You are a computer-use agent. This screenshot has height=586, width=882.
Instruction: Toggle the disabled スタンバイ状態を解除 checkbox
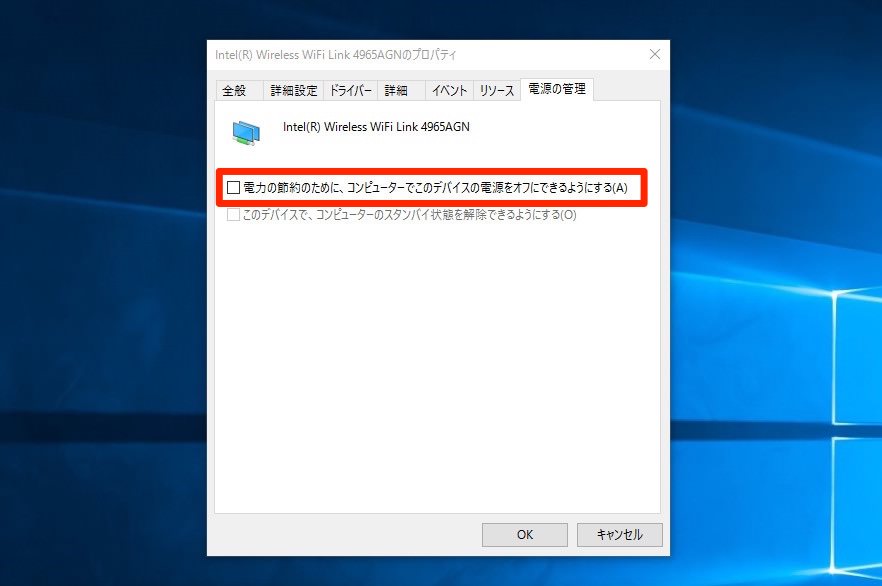pyautogui.click(x=233, y=215)
